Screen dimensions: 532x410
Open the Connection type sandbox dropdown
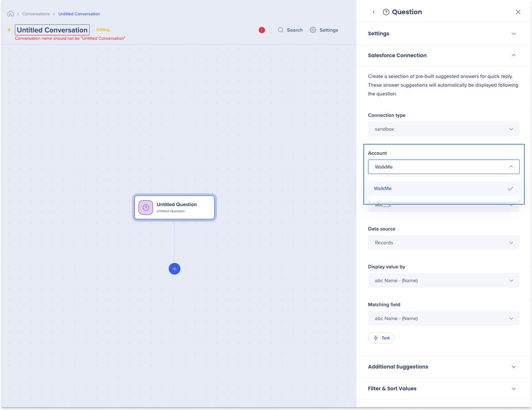[x=443, y=129]
